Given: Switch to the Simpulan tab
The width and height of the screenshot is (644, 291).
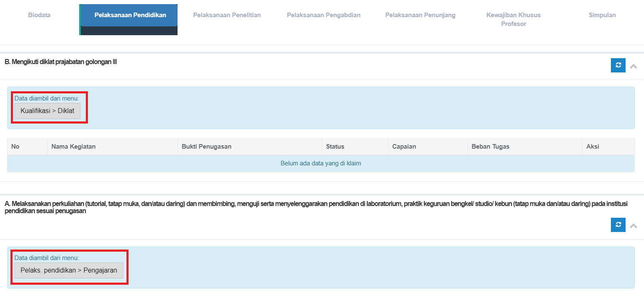Looking at the screenshot, I should [602, 15].
